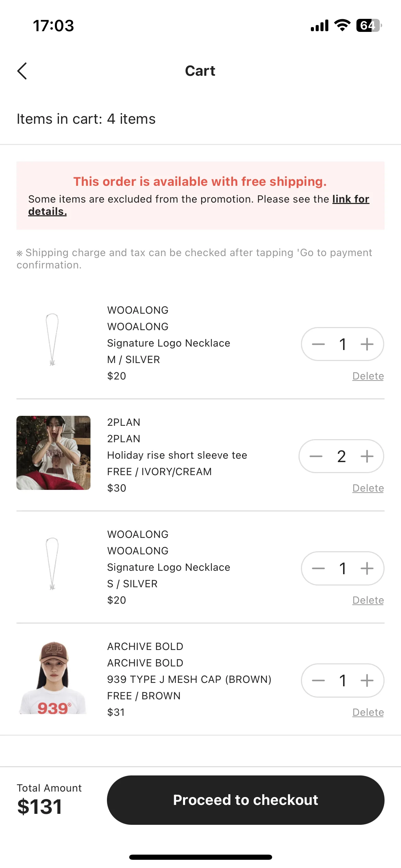
Task: Tap minus for 939 TYPE J MESH CAP
Action: pyautogui.click(x=318, y=680)
